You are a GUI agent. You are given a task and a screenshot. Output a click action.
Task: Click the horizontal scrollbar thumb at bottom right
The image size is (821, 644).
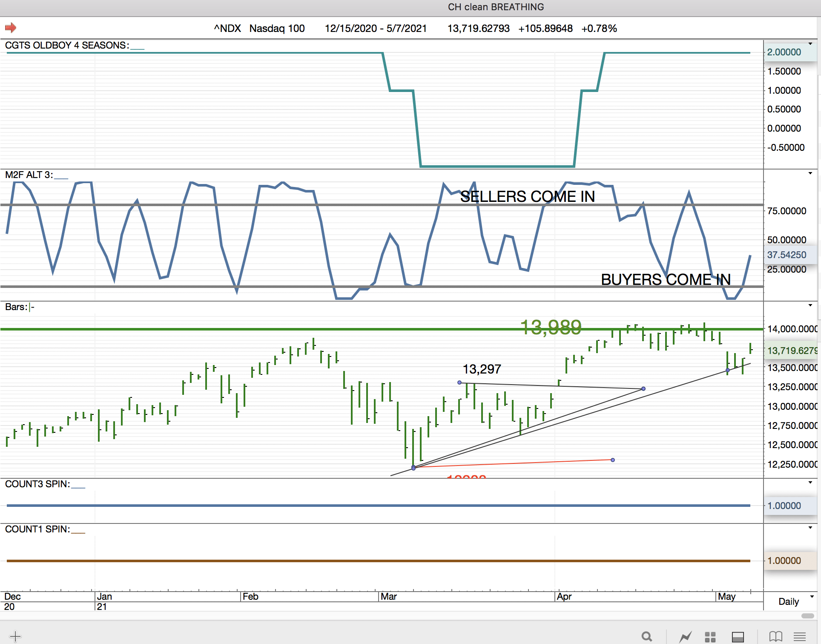click(807, 616)
